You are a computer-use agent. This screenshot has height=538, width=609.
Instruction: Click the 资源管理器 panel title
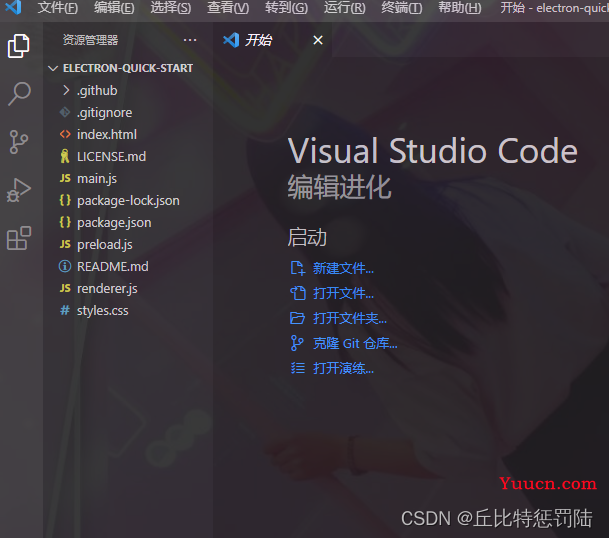[90, 40]
